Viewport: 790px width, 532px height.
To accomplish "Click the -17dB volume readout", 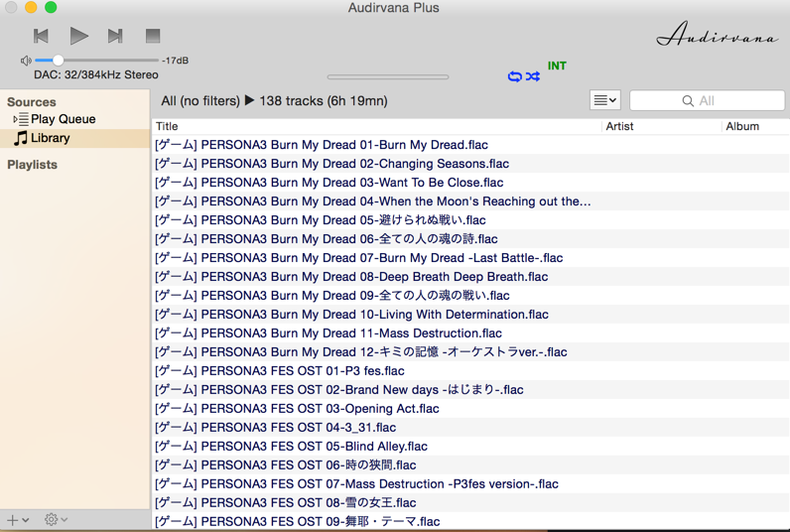I will click(175, 61).
